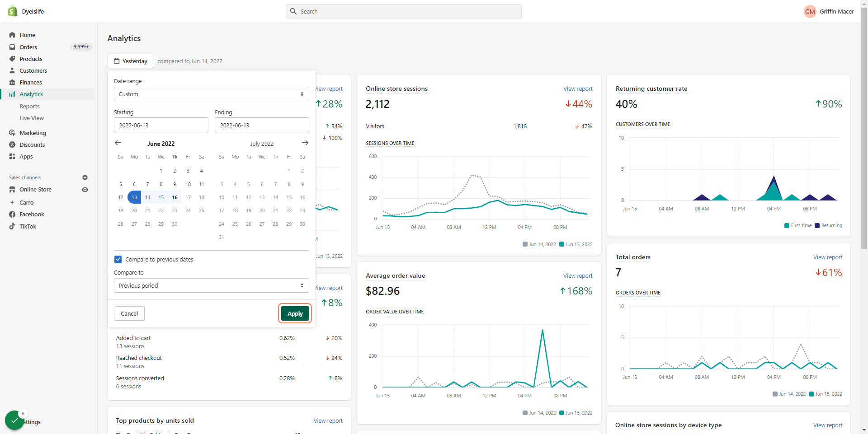Apply the selected date range
Image resolution: width=868 pixels, height=434 pixels.
[295, 313]
